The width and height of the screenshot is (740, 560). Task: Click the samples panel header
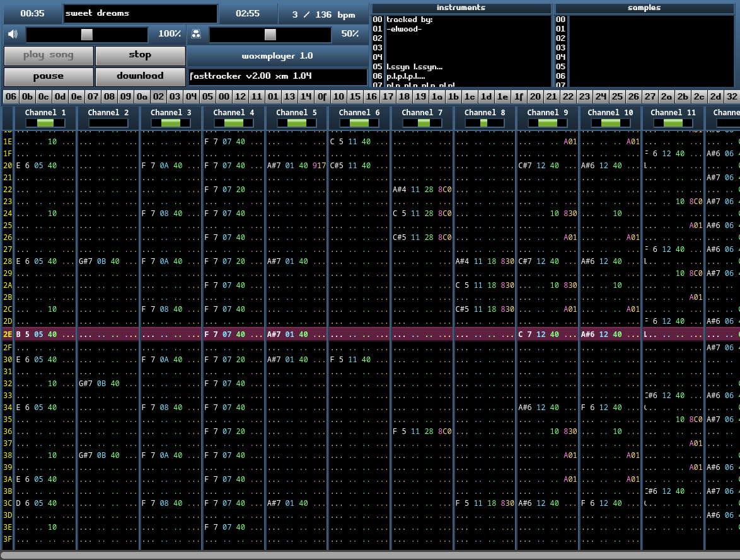(x=644, y=8)
